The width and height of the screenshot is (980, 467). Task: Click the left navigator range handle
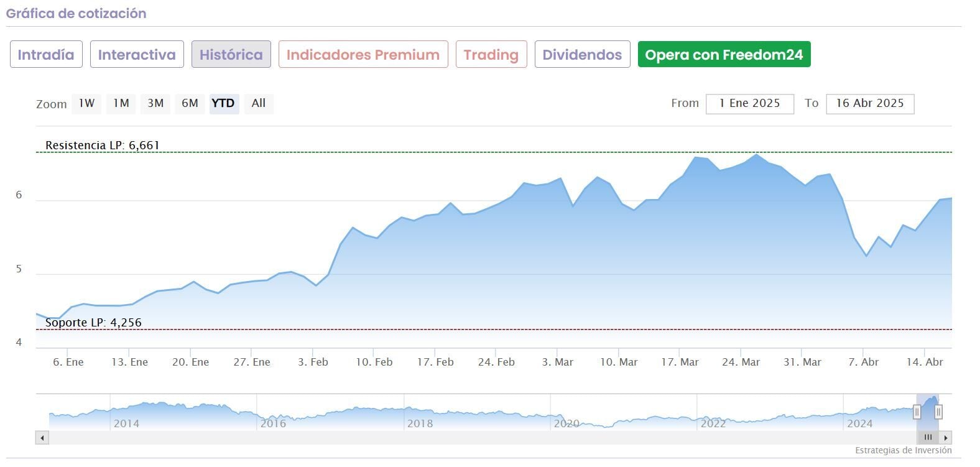coord(917,412)
